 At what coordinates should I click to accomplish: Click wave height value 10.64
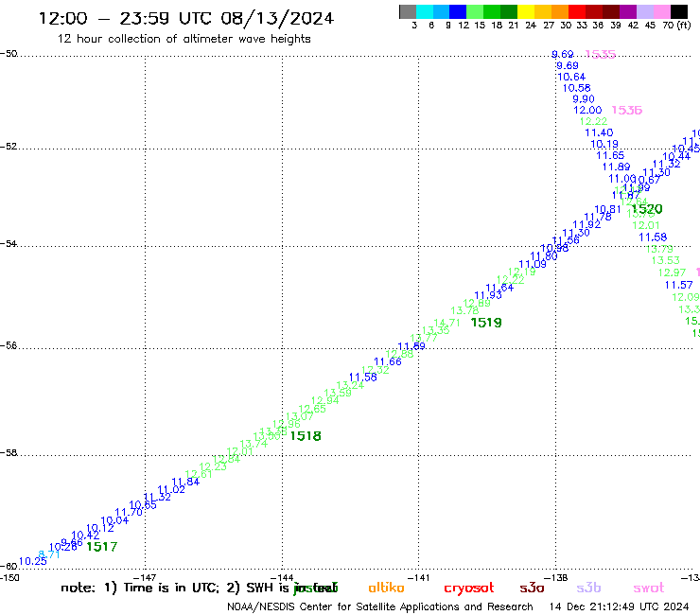pos(571,78)
